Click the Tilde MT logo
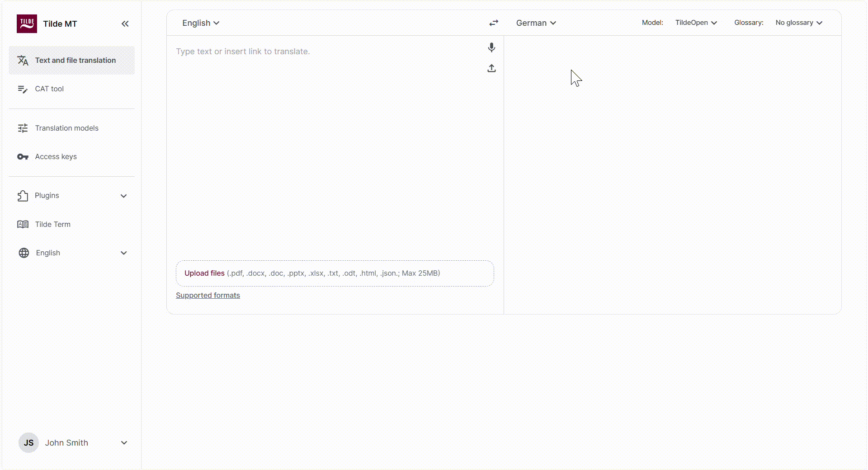The height and width of the screenshot is (470, 868). tap(26, 23)
